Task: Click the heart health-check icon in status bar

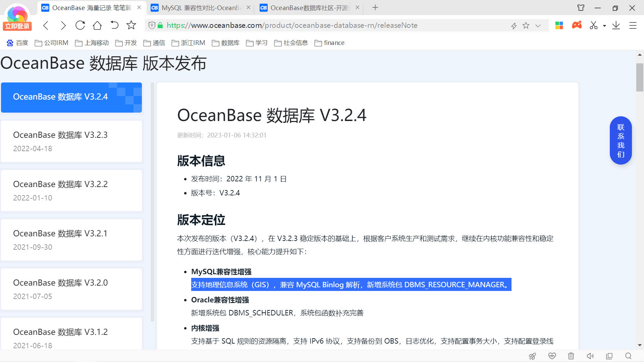Action: point(552,356)
